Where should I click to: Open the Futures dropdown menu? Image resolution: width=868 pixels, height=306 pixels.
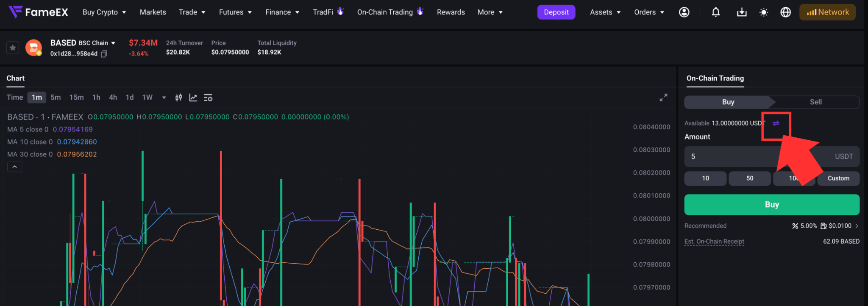(x=235, y=12)
